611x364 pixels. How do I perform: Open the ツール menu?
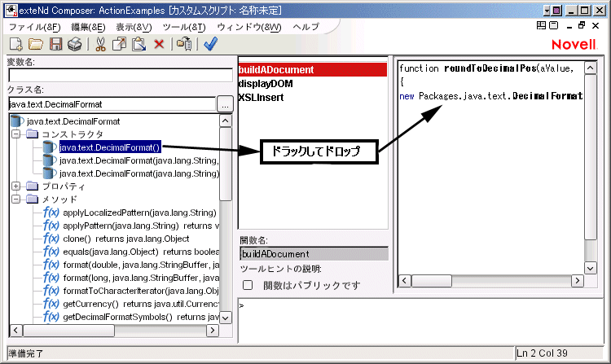tap(184, 27)
